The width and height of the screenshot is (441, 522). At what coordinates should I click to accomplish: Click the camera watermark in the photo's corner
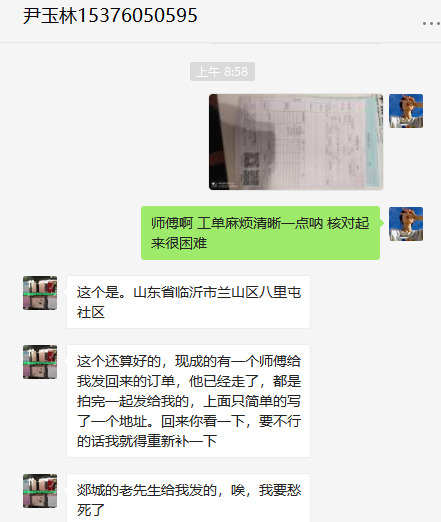coord(223,184)
